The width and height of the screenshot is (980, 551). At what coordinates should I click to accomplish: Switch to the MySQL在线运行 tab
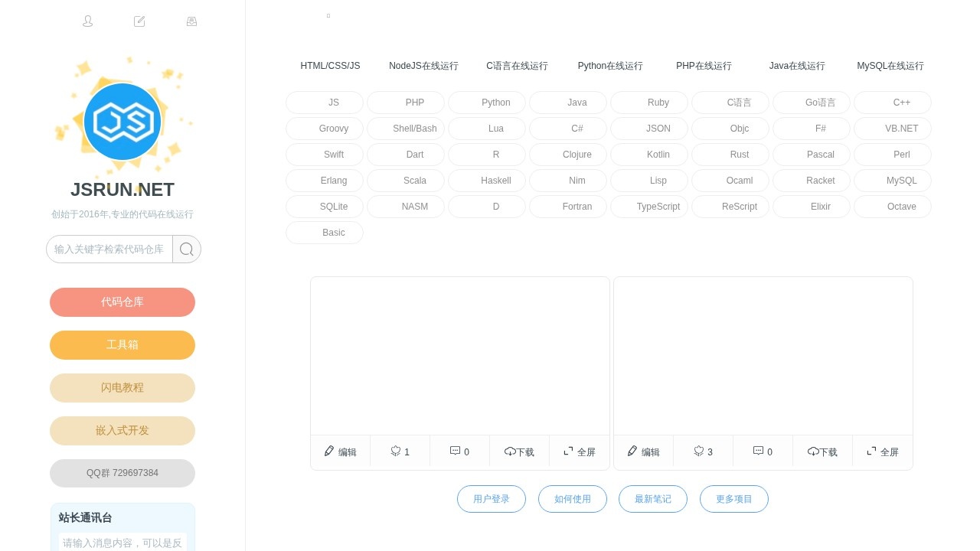[x=890, y=66]
